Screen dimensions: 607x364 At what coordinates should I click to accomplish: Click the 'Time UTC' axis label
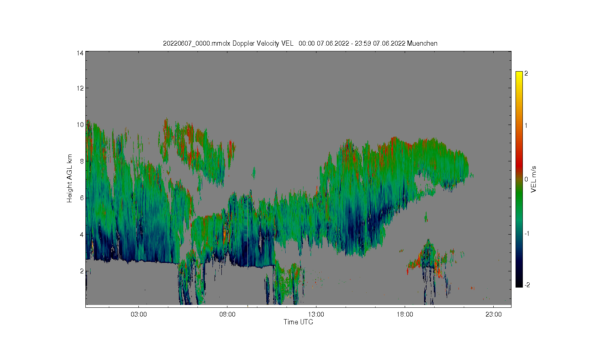298,322
